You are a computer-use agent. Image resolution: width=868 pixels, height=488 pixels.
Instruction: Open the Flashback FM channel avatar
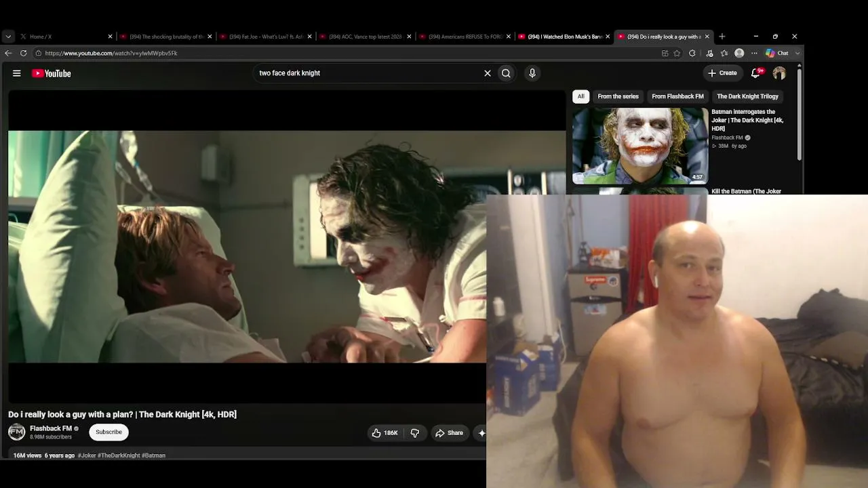point(16,432)
